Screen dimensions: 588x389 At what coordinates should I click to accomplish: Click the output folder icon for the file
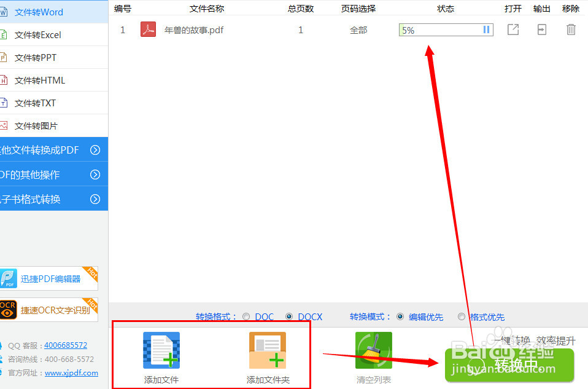[x=541, y=29]
